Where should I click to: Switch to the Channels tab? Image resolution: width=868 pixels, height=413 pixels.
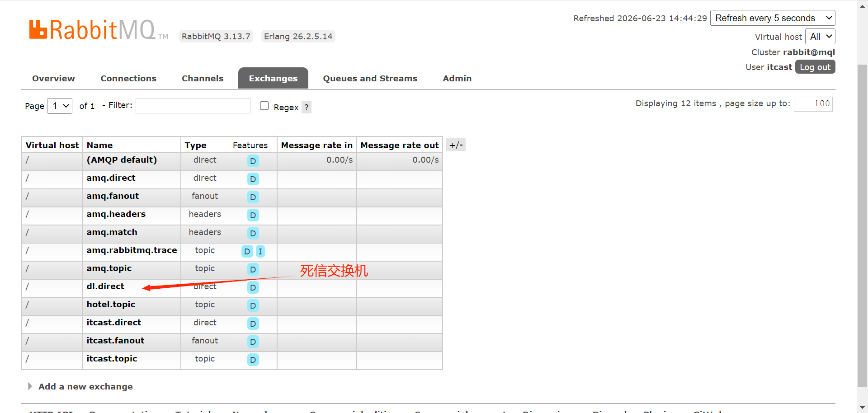pos(203,78)
